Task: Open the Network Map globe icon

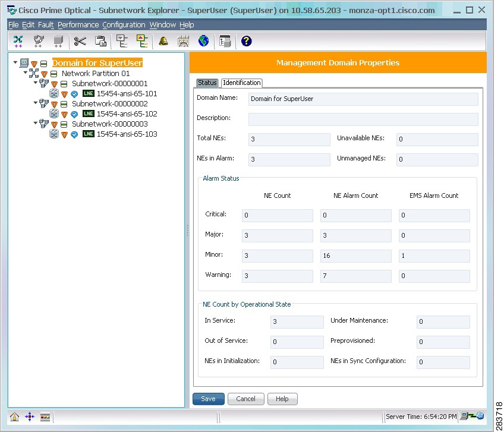Action: click(203, 41)
